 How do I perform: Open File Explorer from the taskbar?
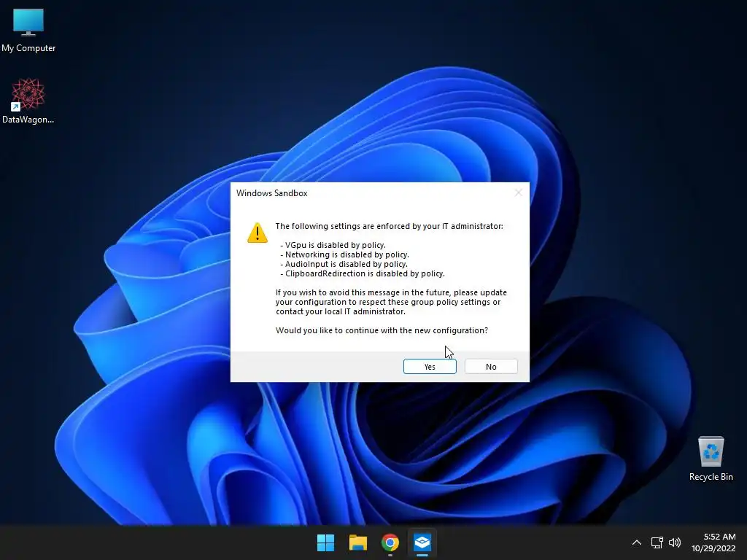click(x=357, y=542)
